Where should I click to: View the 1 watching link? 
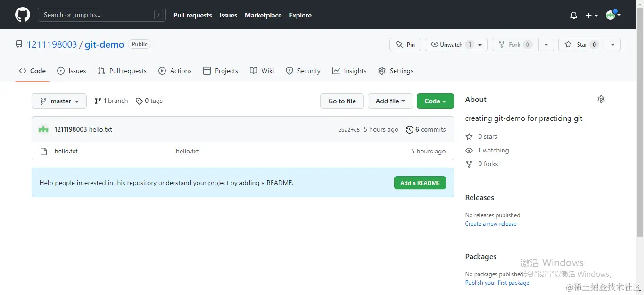pos(487,150)
